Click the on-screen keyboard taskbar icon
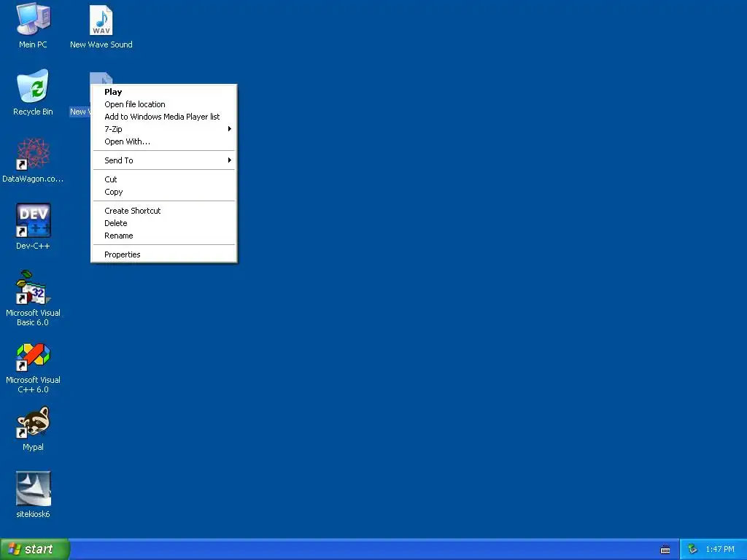 (665, 550)
